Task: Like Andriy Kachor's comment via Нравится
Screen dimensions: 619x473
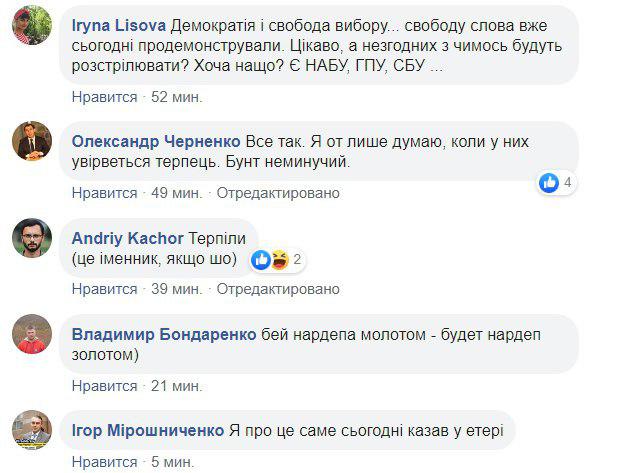Action: [104, 289]
